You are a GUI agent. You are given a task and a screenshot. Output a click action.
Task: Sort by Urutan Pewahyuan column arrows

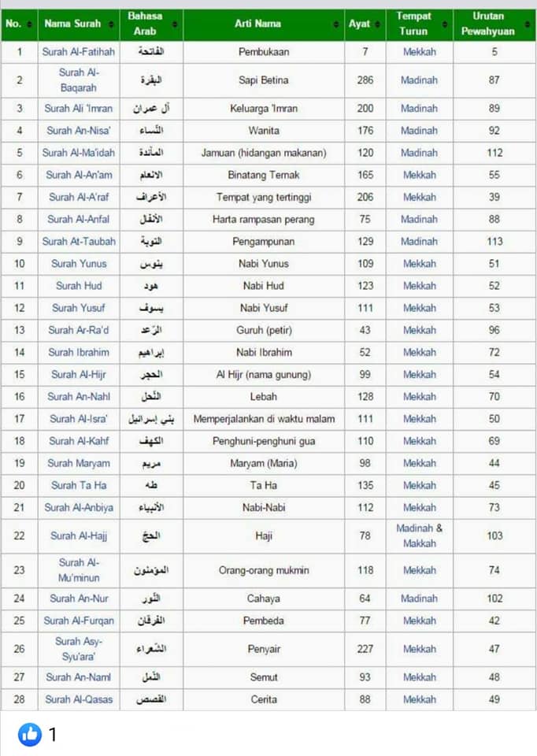coord(528,24)
